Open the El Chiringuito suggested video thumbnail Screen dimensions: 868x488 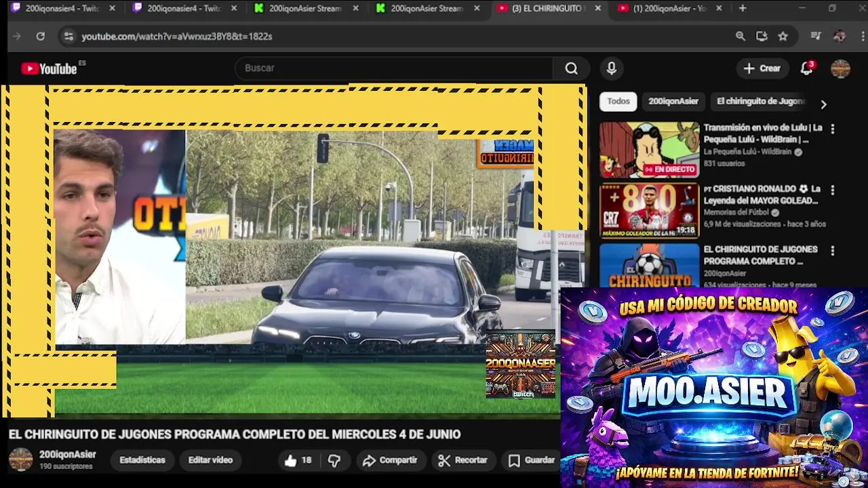tap(649, 265)
